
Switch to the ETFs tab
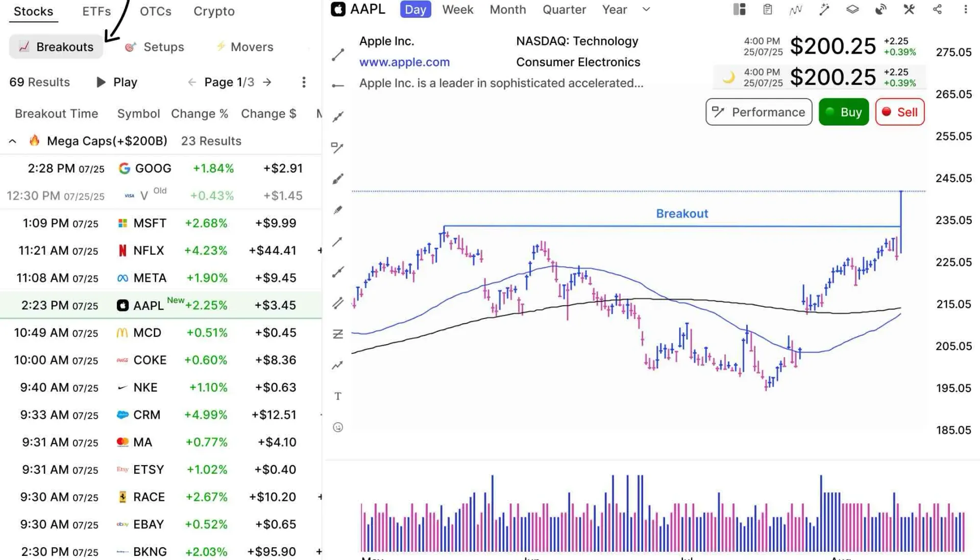click(96, 11)
